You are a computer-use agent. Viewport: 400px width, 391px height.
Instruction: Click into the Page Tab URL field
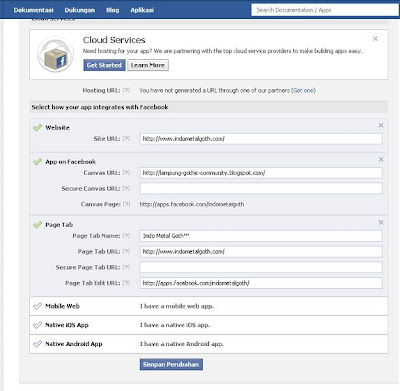261,251
